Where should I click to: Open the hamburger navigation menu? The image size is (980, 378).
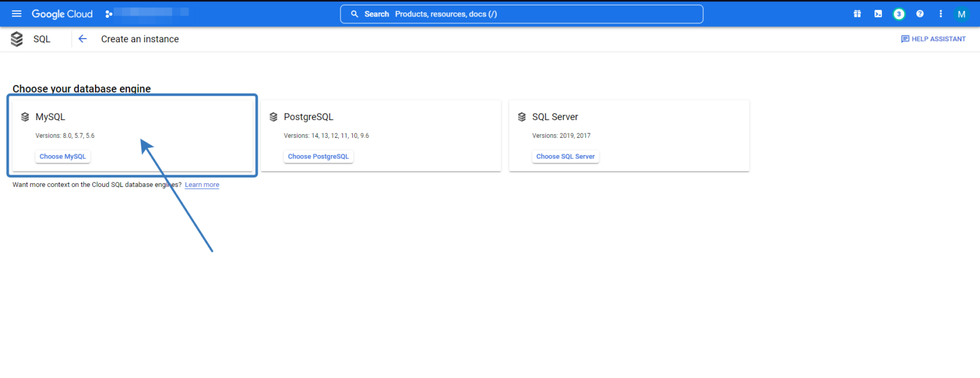[17, 13]
